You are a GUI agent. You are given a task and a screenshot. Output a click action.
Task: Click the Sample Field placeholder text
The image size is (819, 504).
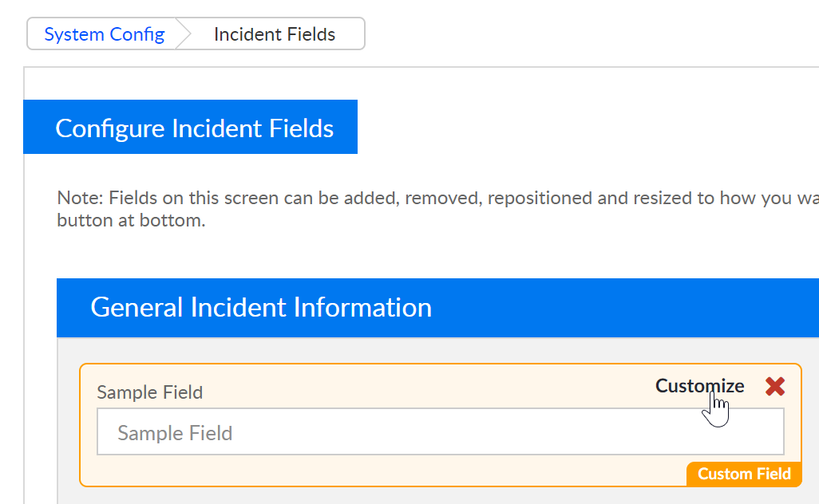coord(175,433)
